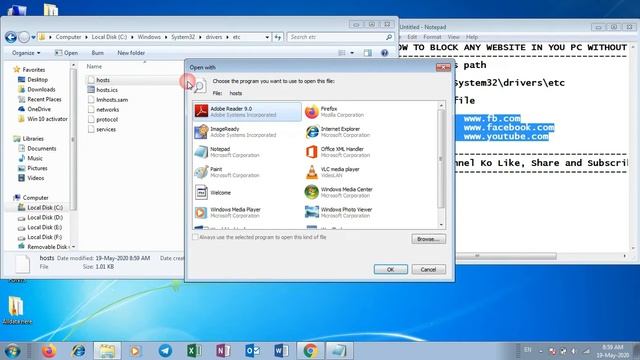This screenshot has height=360, width=640.
Task: Open the view options dropdown arrow
Action: coord(352,53)
